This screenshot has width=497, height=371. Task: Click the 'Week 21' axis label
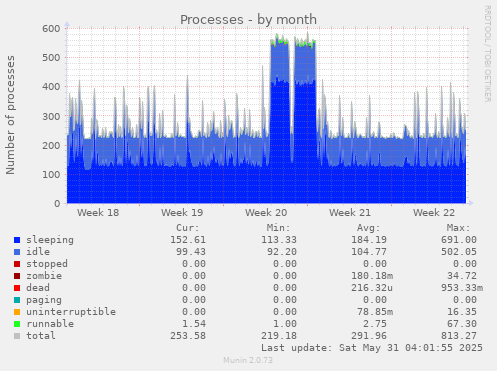click(350, 213)
